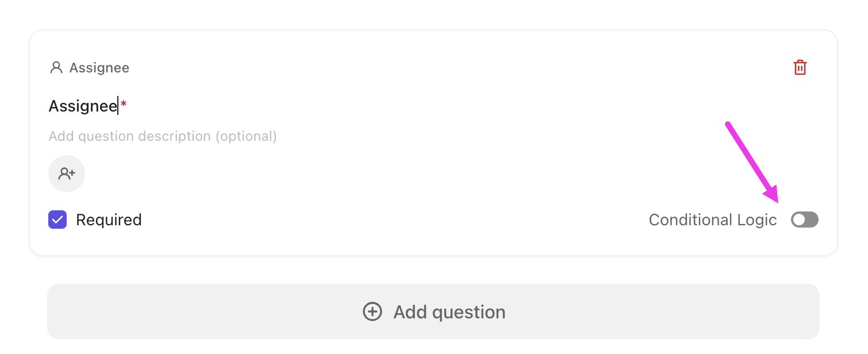
Task: Click the add-assignee person plus icon
Action: coord(67,174)
